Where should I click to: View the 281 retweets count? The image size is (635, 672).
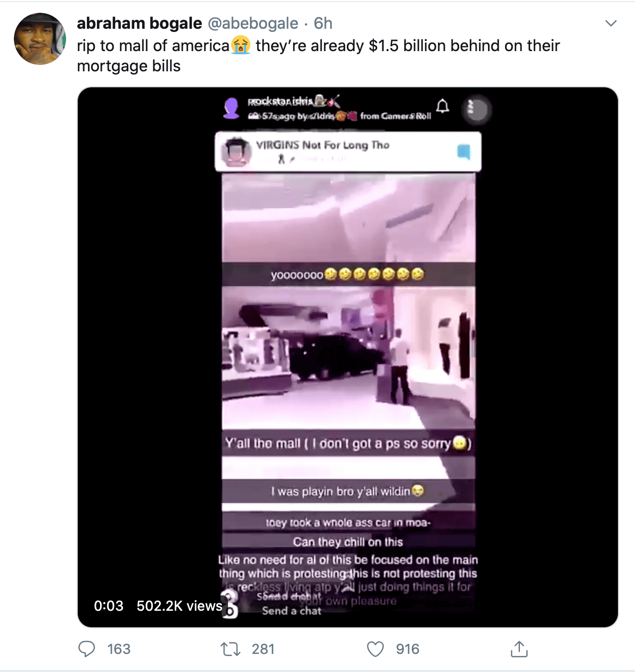(x=263, y=649)
